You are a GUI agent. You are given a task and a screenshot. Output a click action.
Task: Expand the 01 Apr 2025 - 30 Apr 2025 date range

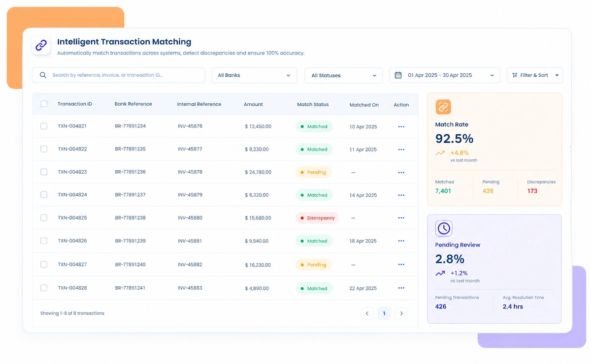click(445, 75)
